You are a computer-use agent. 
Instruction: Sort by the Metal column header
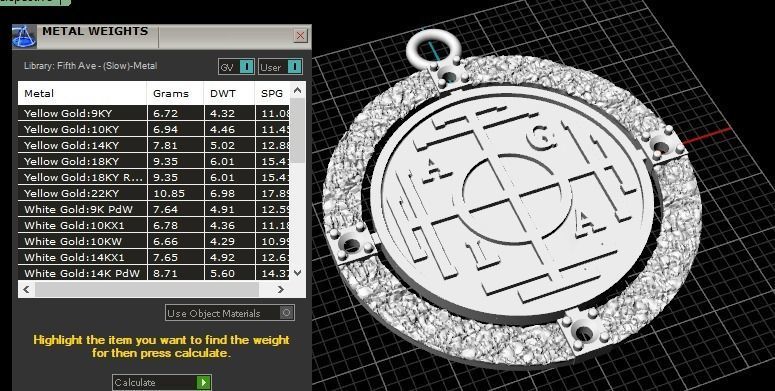pos(83,93)
